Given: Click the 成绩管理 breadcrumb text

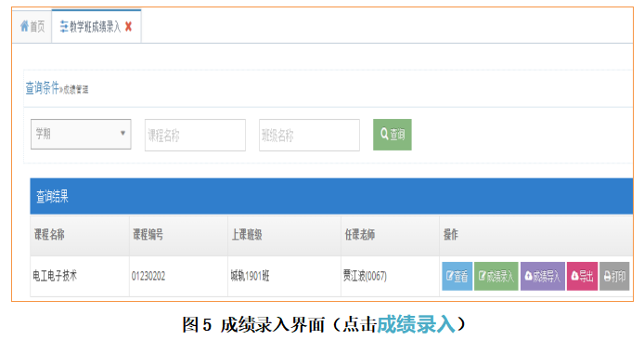Looking at the screenshot, I should pyautogui.click(x=75, y=89).
